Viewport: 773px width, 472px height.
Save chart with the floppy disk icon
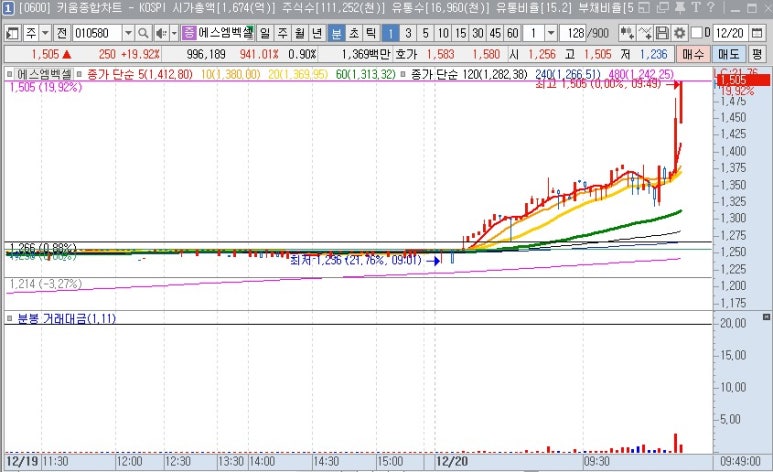coord(662,34)
